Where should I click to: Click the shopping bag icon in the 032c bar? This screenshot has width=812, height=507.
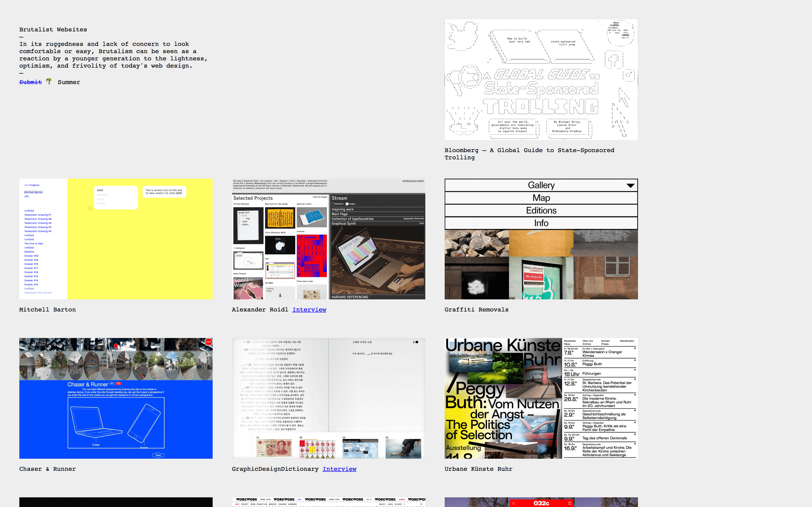[570, 503]
